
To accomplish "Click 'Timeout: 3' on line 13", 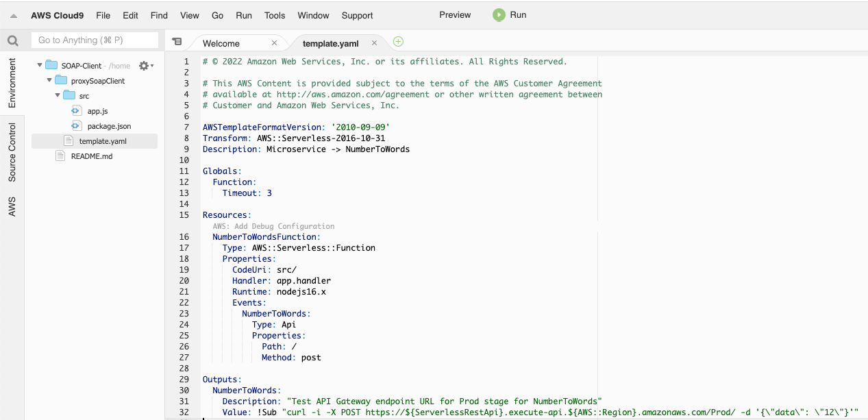I will (247, 193).
